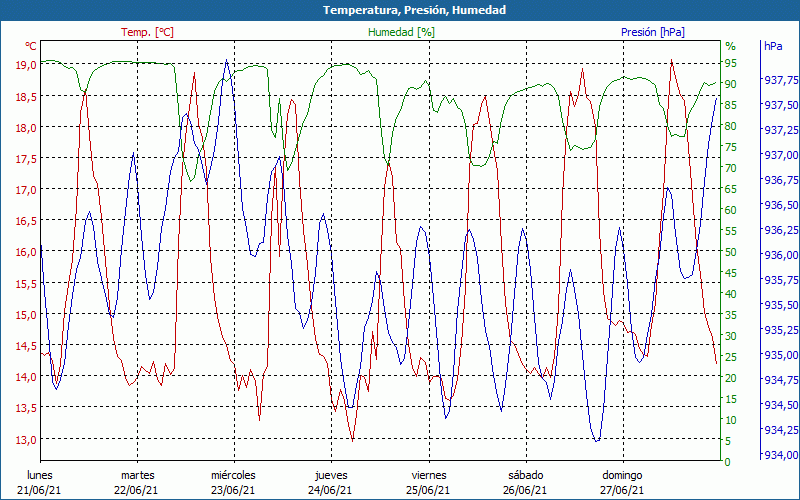Screen dimensions: 800x500
Task: Click the blue hPa axis unit label
Action: point(773,46)
